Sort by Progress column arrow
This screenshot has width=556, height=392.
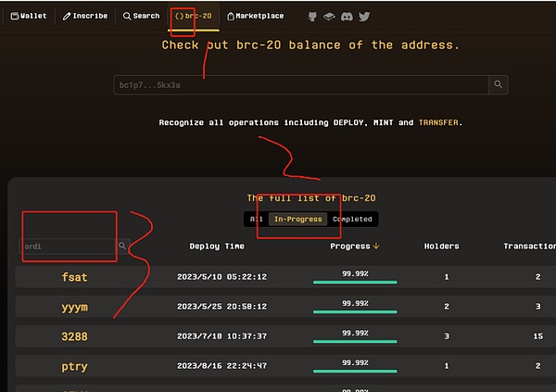(376, 247)
